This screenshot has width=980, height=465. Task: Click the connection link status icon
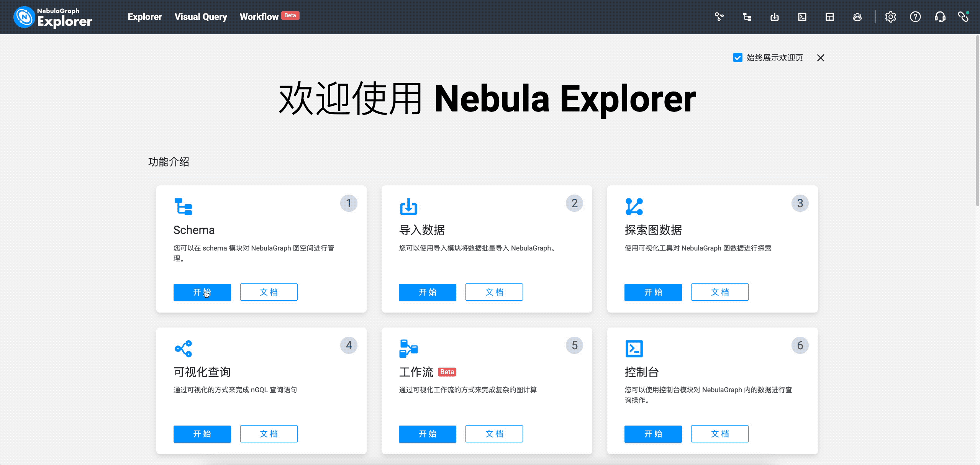[x=963, y=17]
